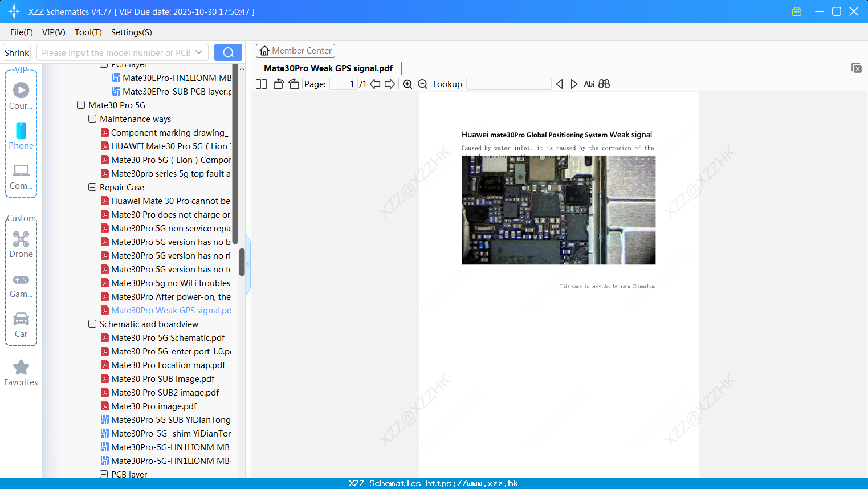Rotate the page clockwise
This screenshot has height=489, width=868.
pyautogui.click(x=294, y=84)
